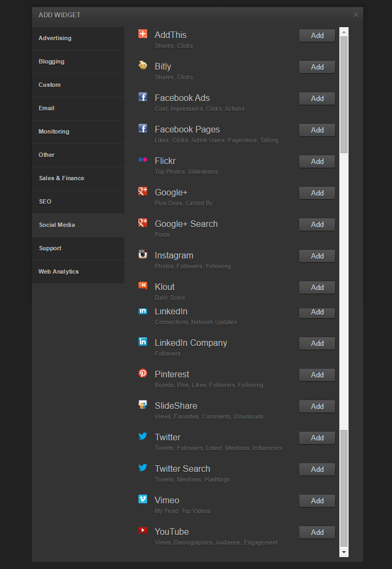Screen dimensions: 392x569
Task: Open the Blogging category
Action: 78,62
